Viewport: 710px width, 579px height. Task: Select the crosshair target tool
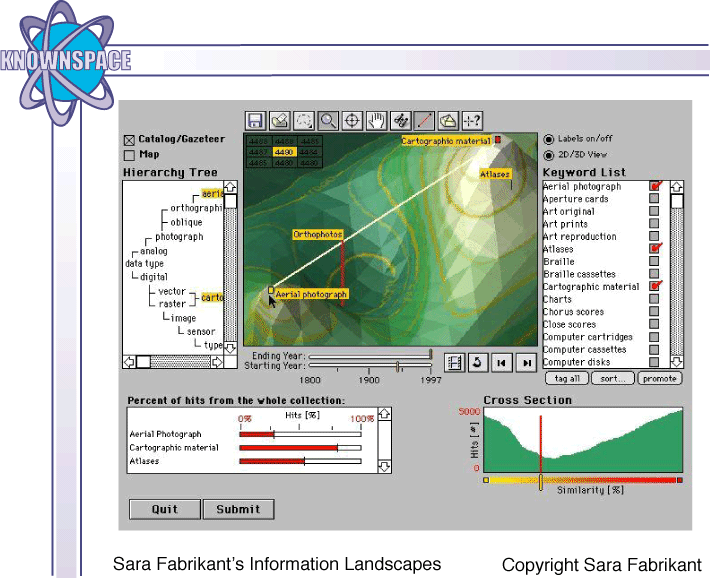352,120
